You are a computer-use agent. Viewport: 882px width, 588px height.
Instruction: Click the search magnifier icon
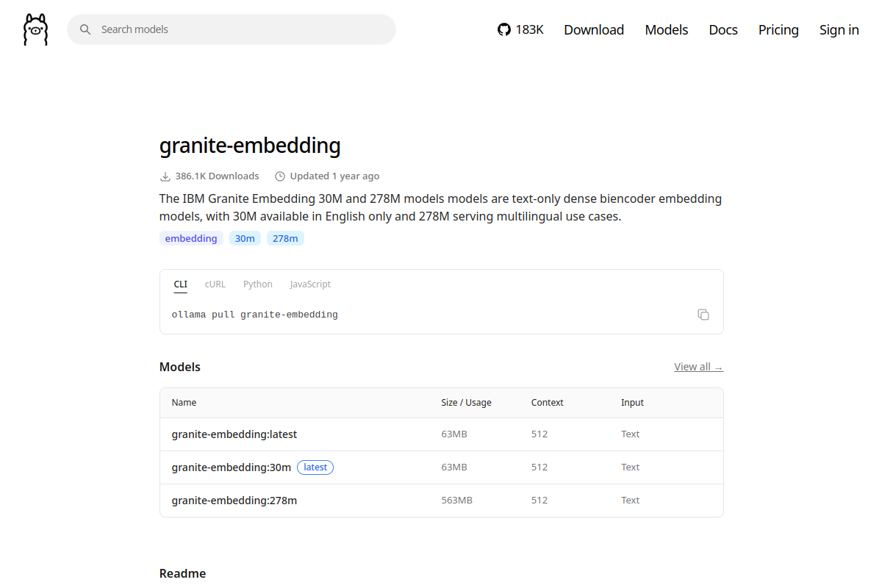click(x=85, y=29)
